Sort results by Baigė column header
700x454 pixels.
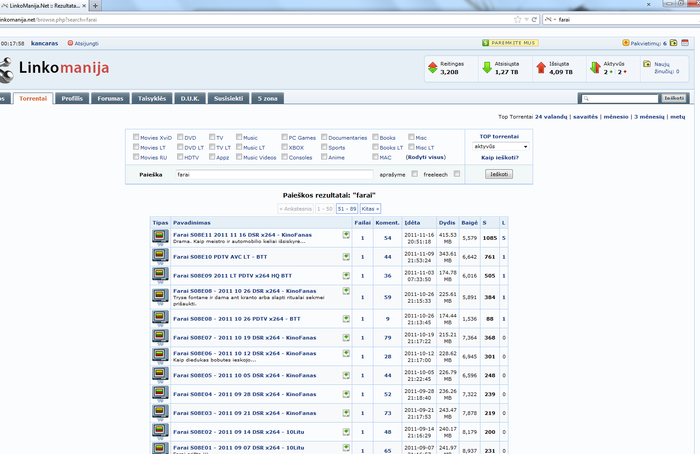(x=469, y=222)
